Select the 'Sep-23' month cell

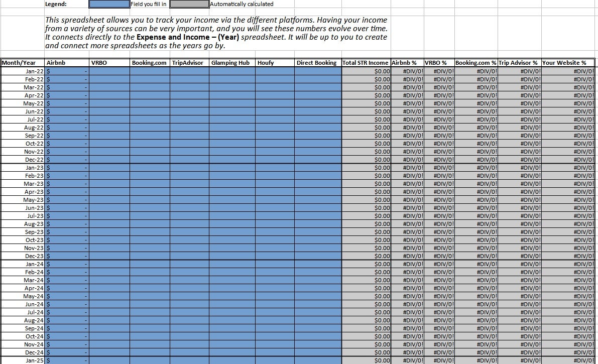(23, 232)
